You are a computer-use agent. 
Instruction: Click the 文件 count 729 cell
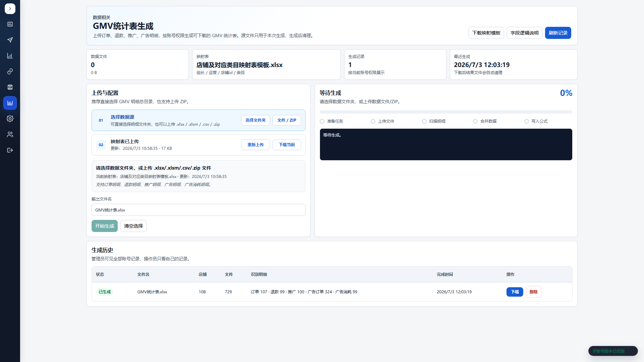click(228, 292)
